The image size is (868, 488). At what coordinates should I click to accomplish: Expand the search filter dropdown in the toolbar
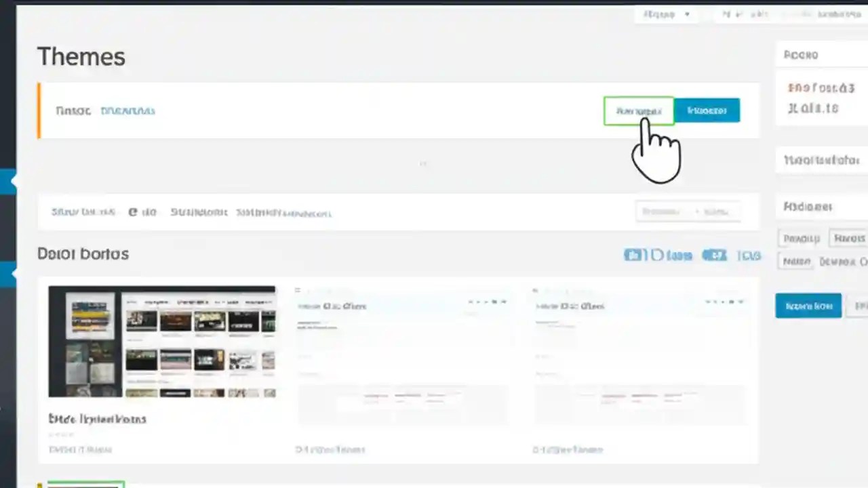(x=687, y=211)
